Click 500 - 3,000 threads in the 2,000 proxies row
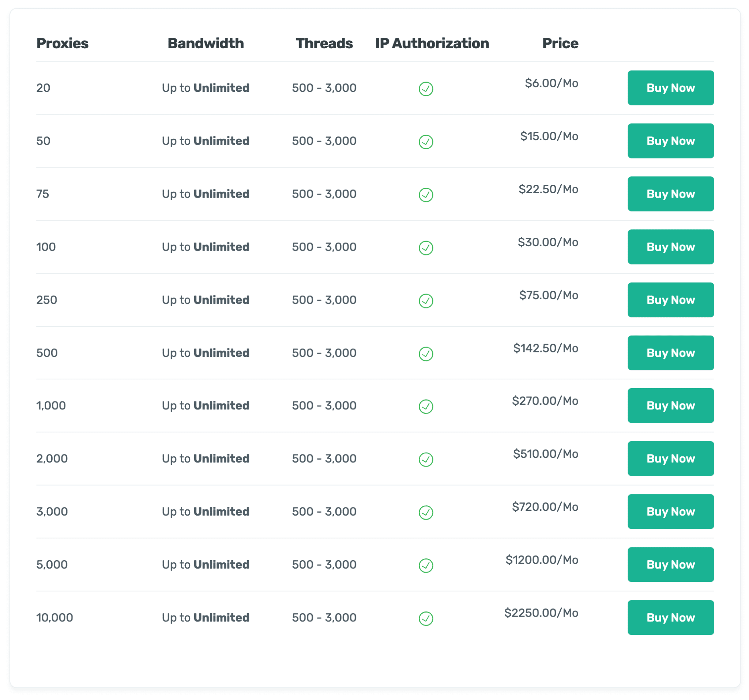The width and height of the screenshot is (749, 700). coord(324,459)
